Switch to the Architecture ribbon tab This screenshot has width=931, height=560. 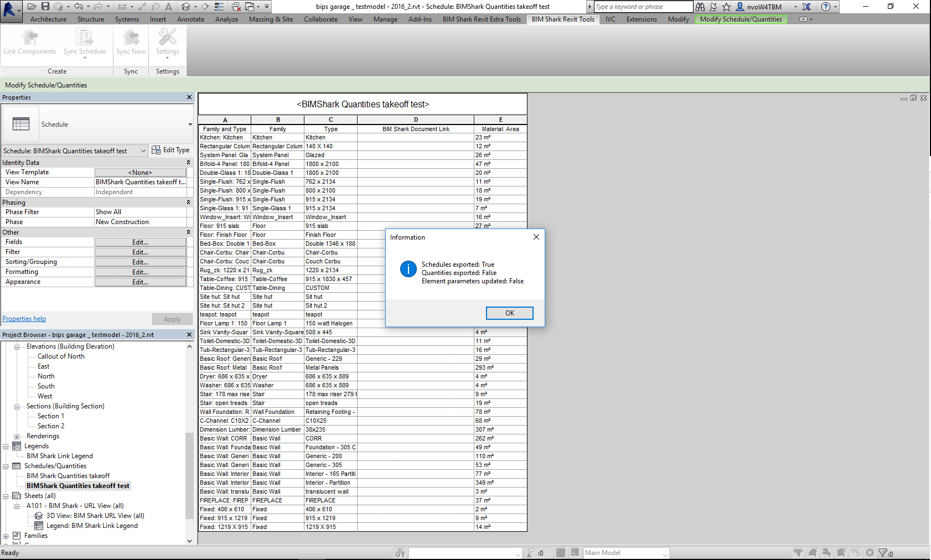click(48, 19)
